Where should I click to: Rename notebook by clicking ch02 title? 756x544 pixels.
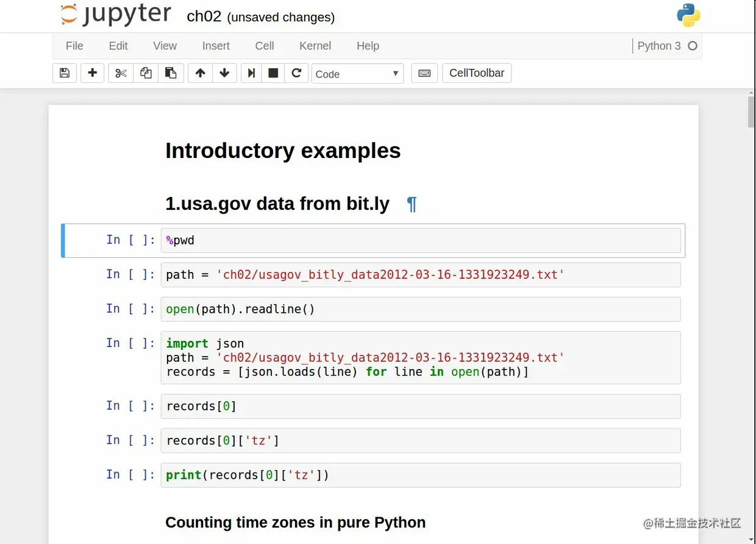tap(204, 16)
